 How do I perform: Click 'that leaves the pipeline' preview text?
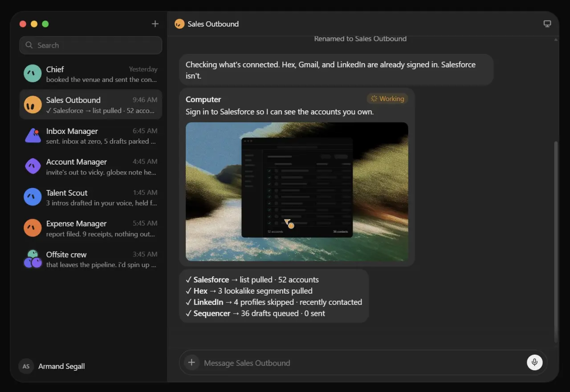click(x=101, y=265)
